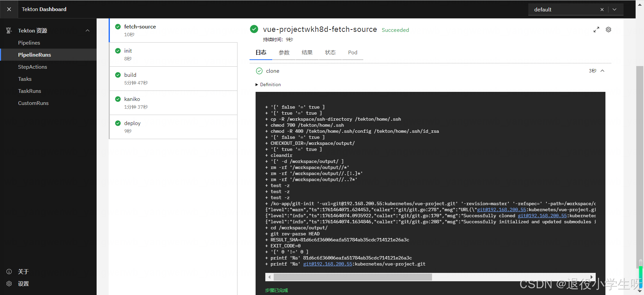The height and width of the screenshot is (295, 644).
Task: Open git@192.168.200.55 link in last printf line
Action: [x=328, y=264]
